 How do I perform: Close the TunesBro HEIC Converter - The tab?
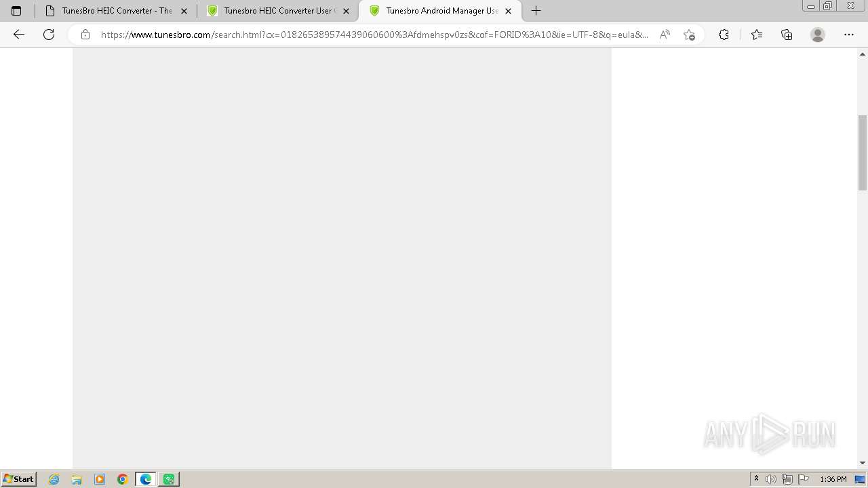click(184, 11)
